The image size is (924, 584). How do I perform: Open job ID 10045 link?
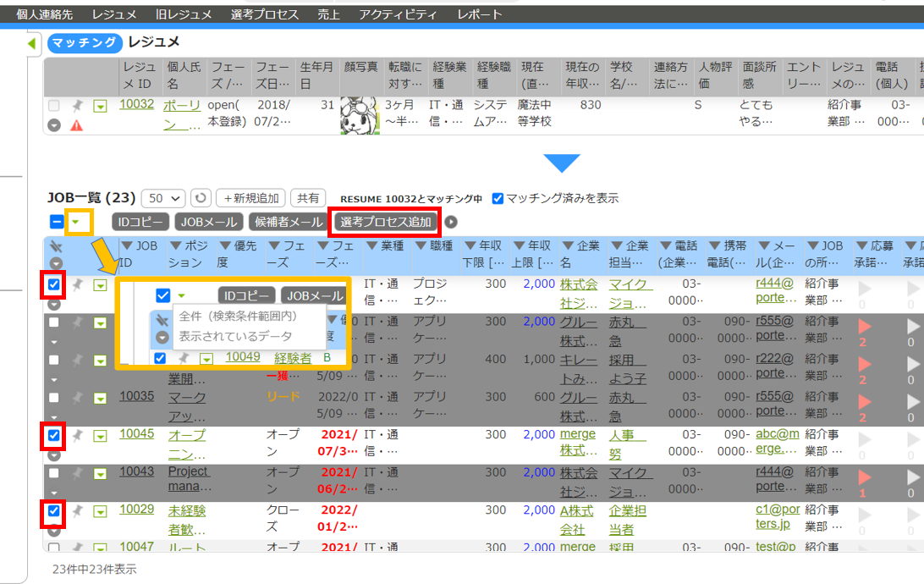point(136,433)
